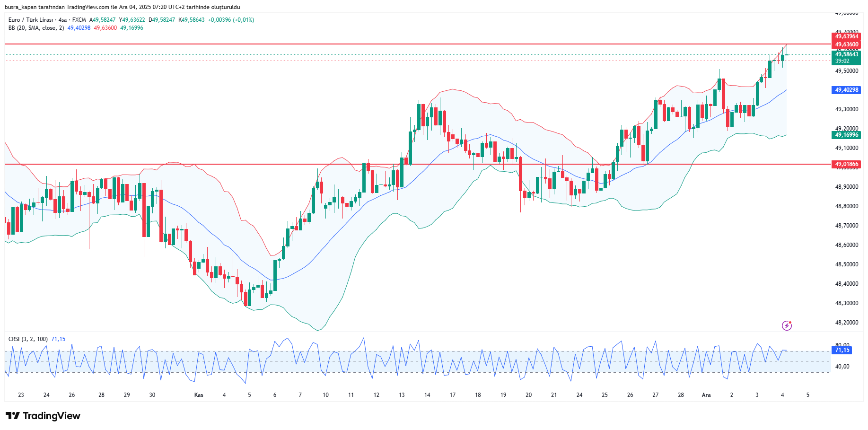Viewport: 868px width, 430px height.
Task: Click the TradingView logo at bottom left
Action: (x=43, y=416)
